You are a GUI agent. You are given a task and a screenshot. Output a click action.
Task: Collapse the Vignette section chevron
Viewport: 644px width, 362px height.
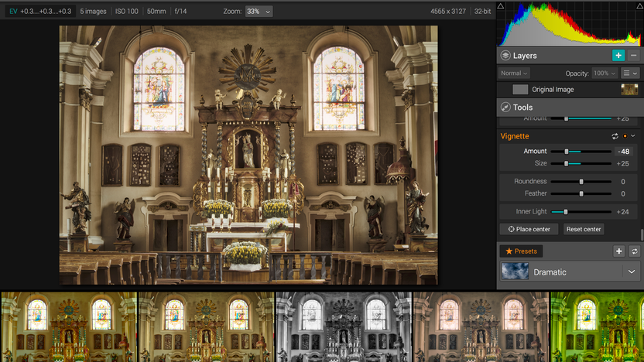coord(633,136)
